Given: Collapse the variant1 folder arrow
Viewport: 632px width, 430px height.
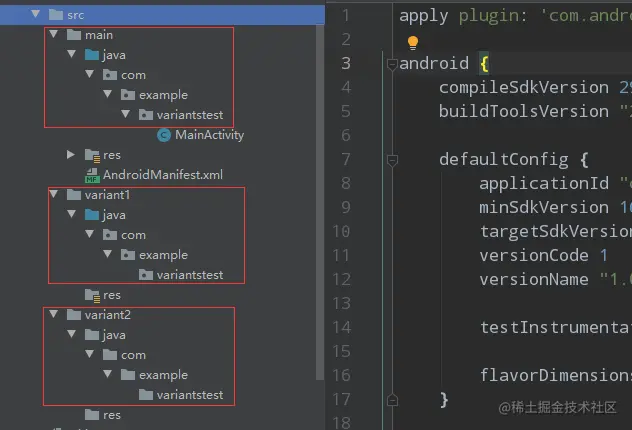Looking at the screenshot, I should (x=54, y=194).
